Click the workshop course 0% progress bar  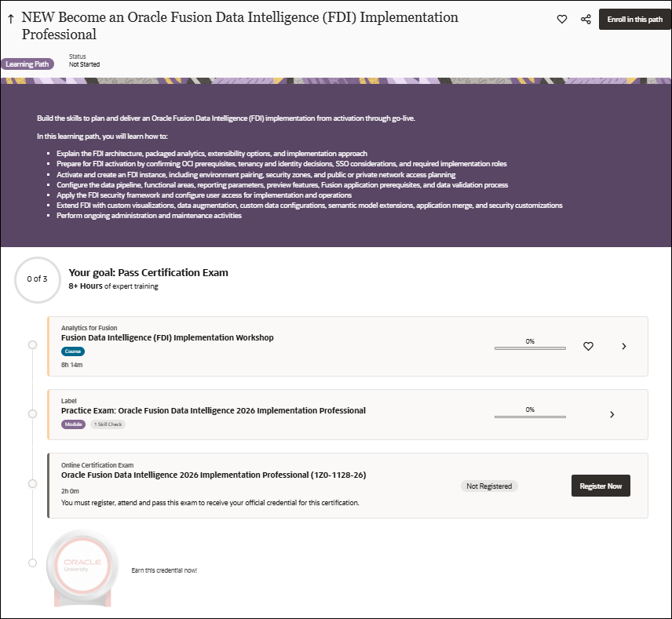[530, 348]
